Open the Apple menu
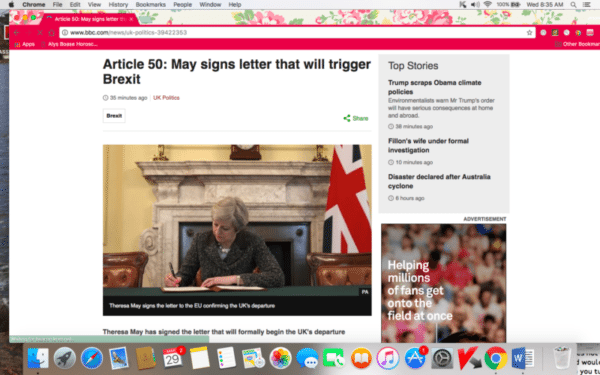 click(11, 5)
